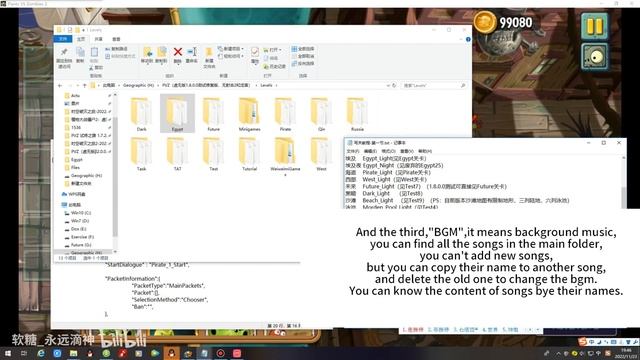Click the Notepad vertical scrollbar
This screenshot has width=640, height=360.
624,182
